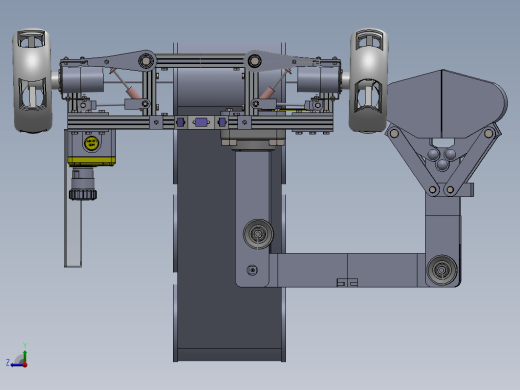Select the center purple D-sub connector
The width and height of the screenshot is (520, 390).
(x=201, y=122)
